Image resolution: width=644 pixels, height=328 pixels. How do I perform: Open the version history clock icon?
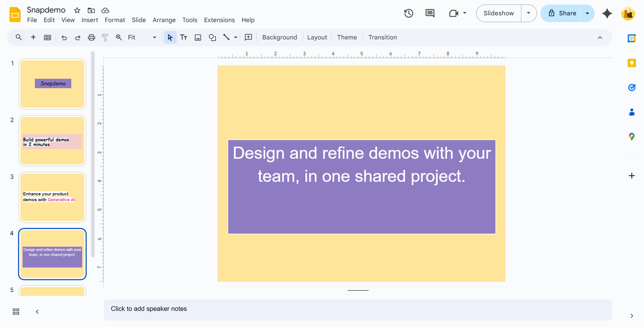coord(409,13)
